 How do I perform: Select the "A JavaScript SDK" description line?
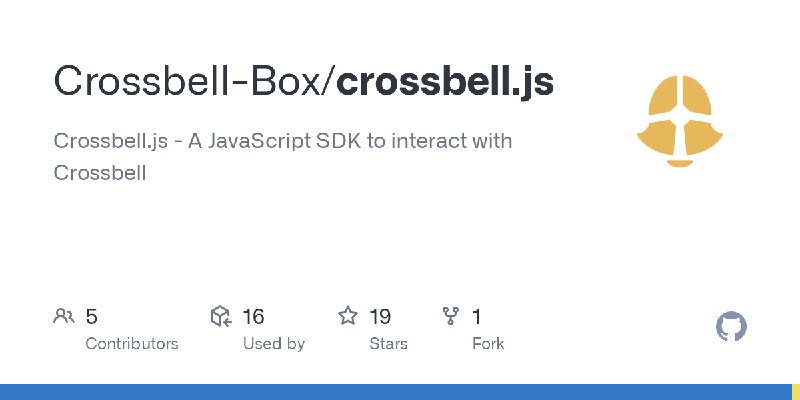[x=283, y=141]
